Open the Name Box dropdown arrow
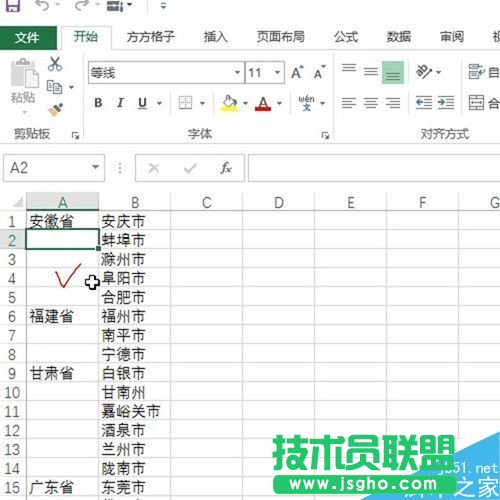 pos(96,167)
